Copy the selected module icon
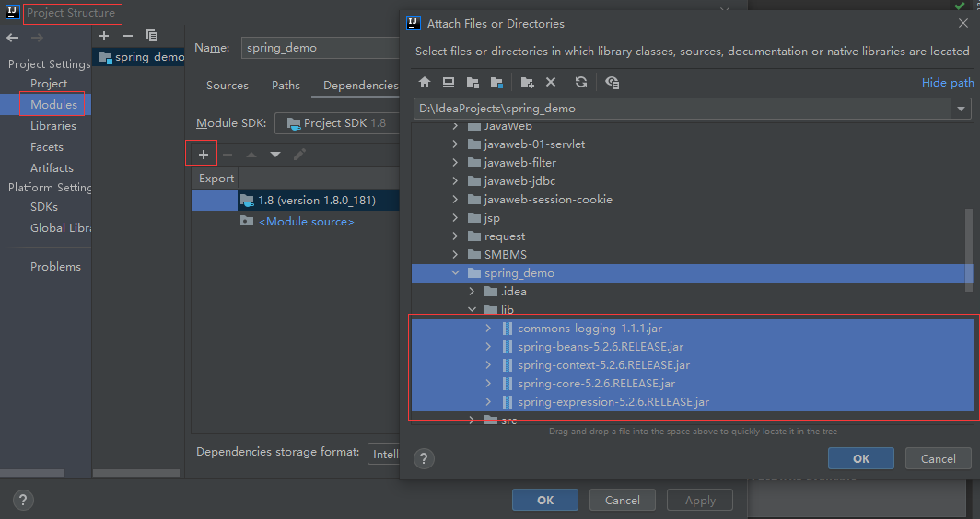 tap(152, 36)
